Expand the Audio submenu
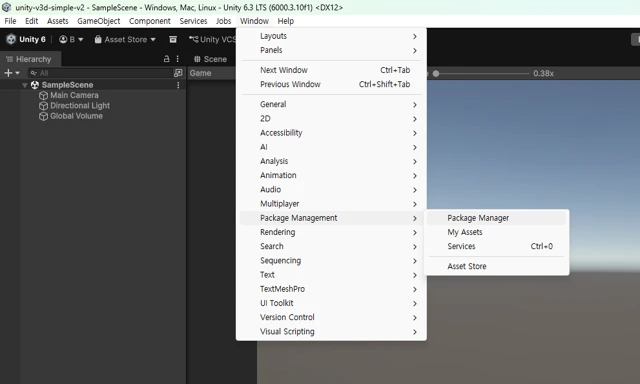 331,190
